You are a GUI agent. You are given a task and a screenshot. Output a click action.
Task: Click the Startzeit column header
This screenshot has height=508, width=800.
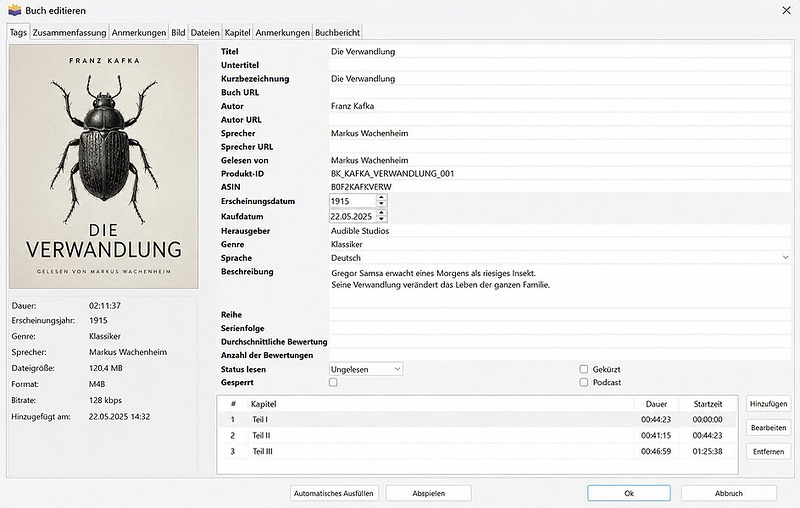pyautogui.click(x=708, y=404)
